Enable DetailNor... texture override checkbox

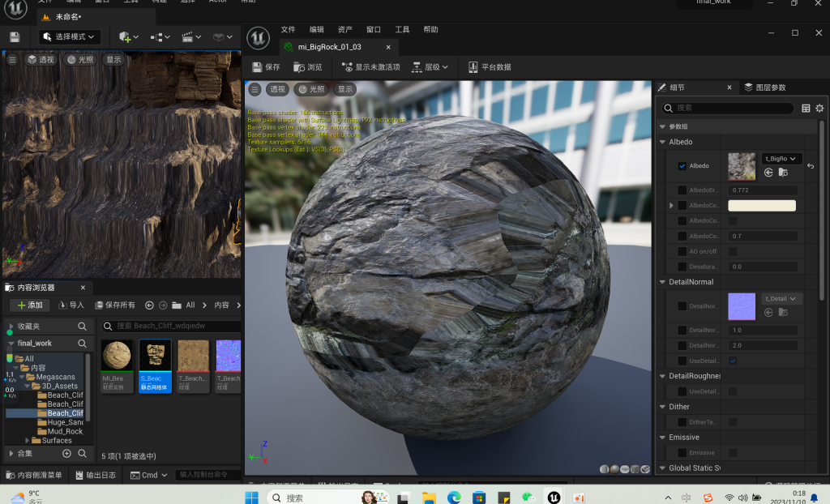(682, 306)
